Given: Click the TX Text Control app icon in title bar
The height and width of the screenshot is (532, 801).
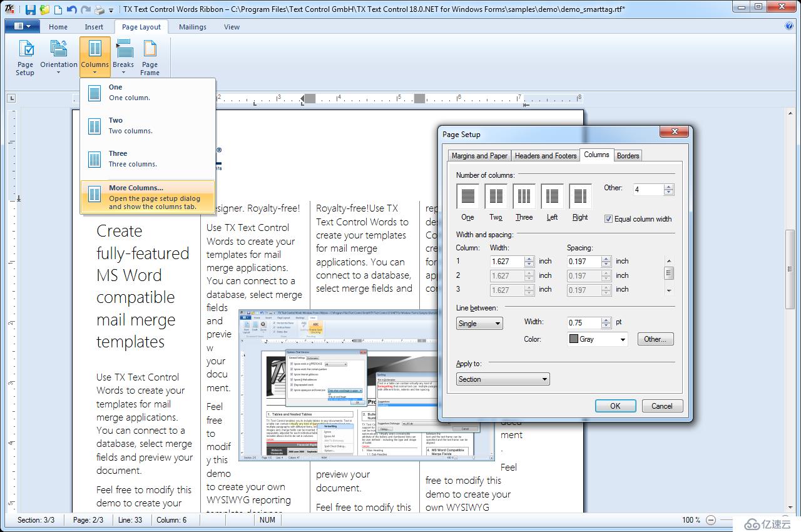Looking at the screenshot, I should (x=11, y=10).
